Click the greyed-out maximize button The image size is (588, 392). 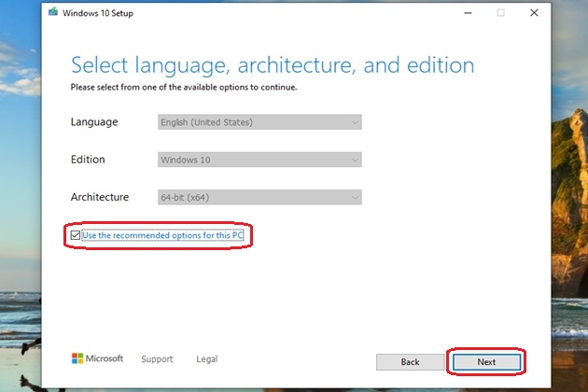click(x=500, y=13)
